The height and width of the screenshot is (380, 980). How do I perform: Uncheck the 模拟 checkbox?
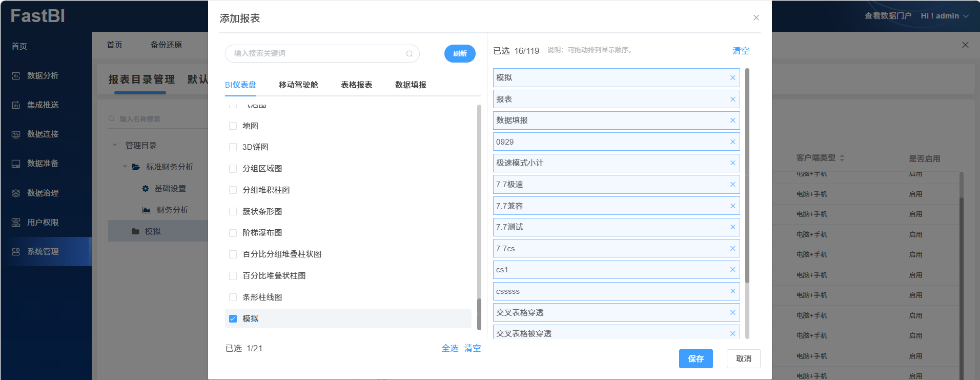(233, 319)
